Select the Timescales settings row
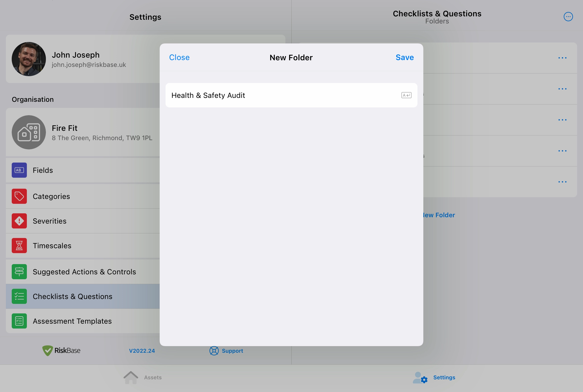This screenshot has width=583, height=392. pos(83,246)
